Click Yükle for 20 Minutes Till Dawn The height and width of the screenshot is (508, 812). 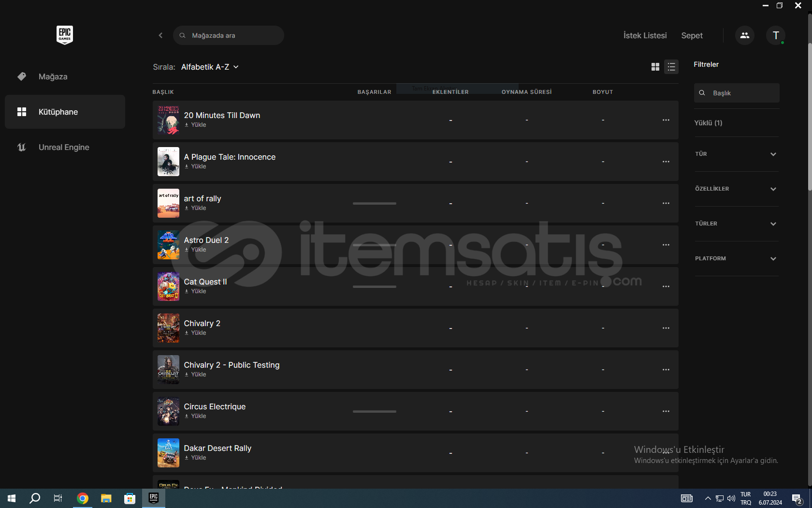pos(195,125)
